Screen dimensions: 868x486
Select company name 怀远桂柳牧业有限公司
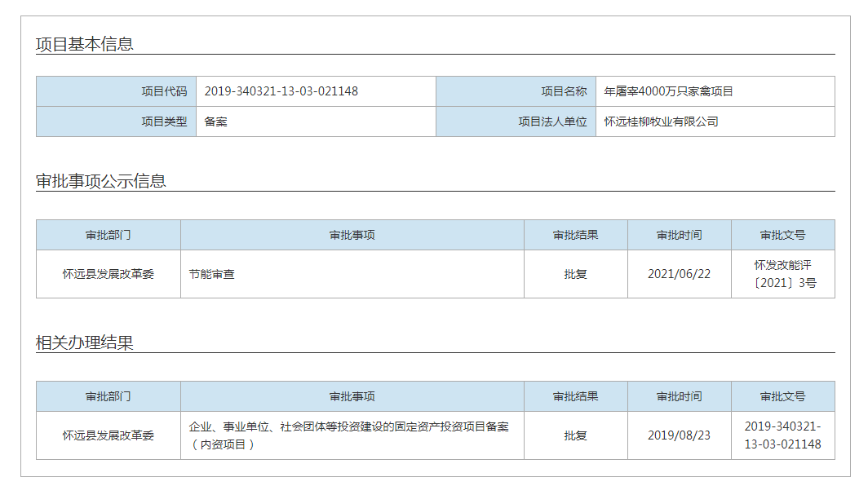[661, 121]
